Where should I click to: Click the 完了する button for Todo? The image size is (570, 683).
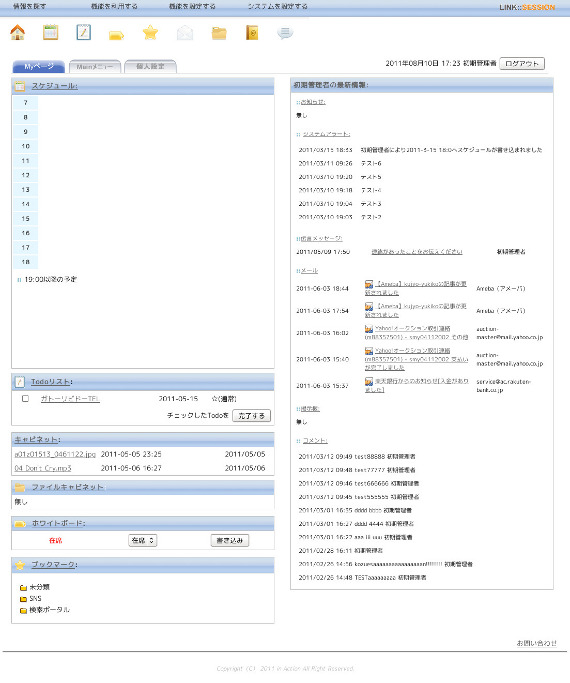coord(251,416)
